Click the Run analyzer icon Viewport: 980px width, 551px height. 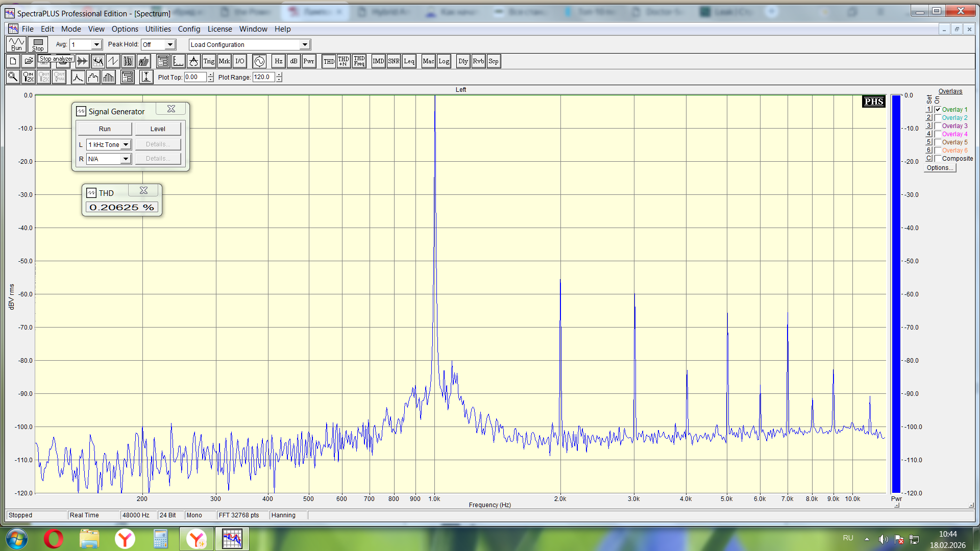click(x=16, y=44)
